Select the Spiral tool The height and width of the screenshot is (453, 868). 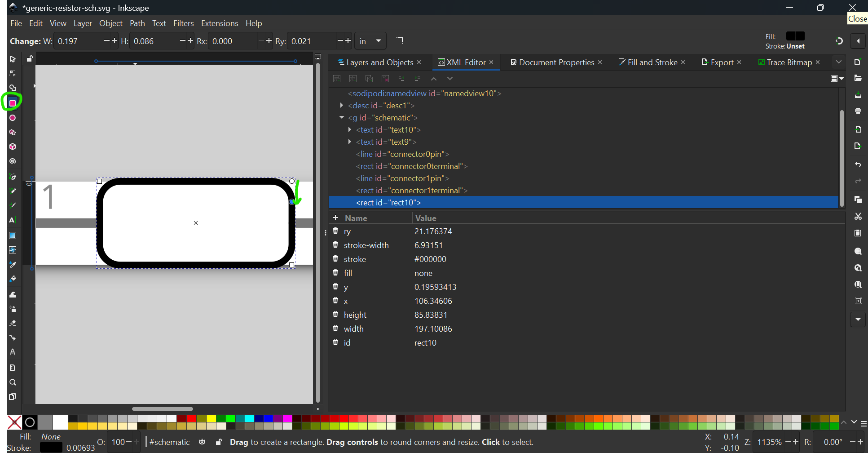pyautogui.click(x=13, y=161)
